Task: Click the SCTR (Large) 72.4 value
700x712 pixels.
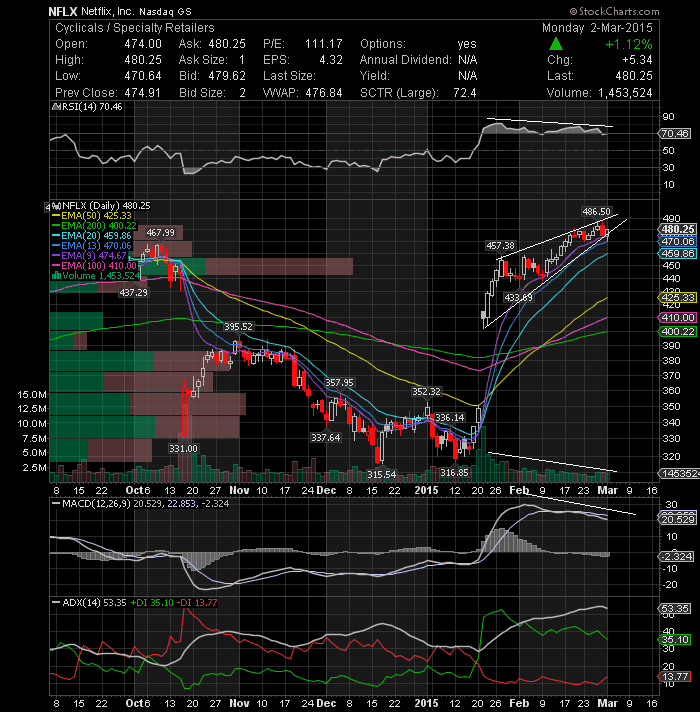Action: pos(465,93)
